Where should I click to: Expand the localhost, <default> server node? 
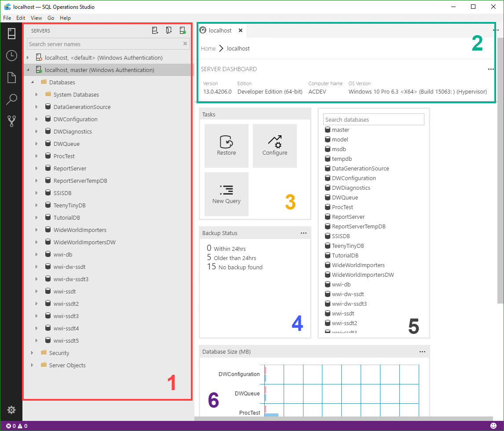coord(28,58)
